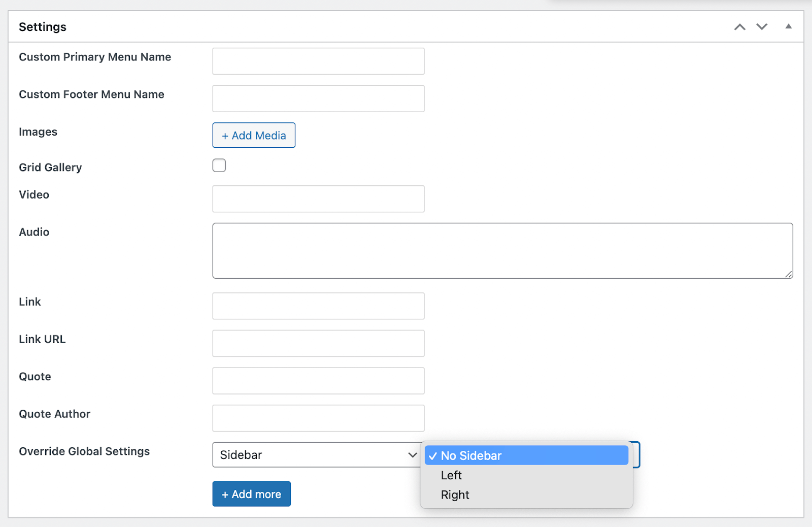
Task: Click the + Add Media button
Action: click(x=253, y=135)
